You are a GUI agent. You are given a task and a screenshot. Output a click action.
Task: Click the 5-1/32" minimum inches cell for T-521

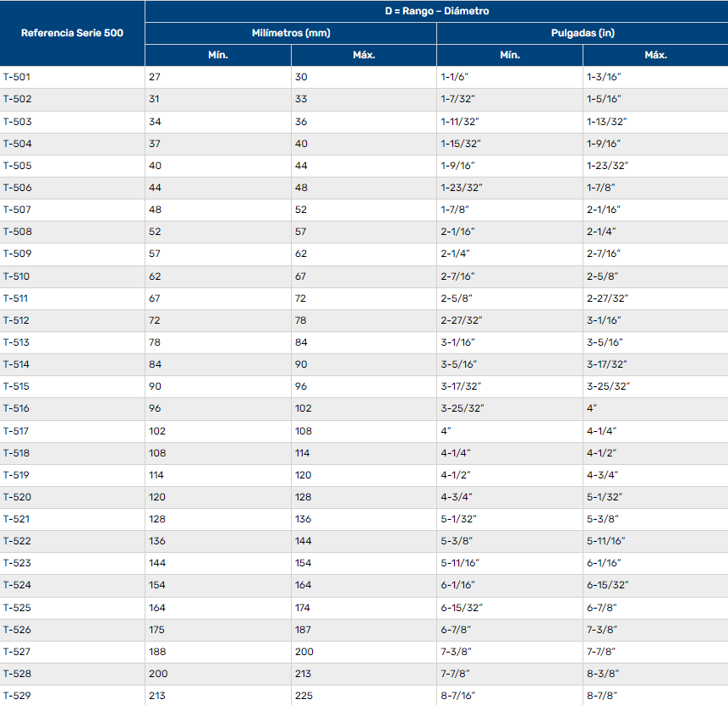461,519
